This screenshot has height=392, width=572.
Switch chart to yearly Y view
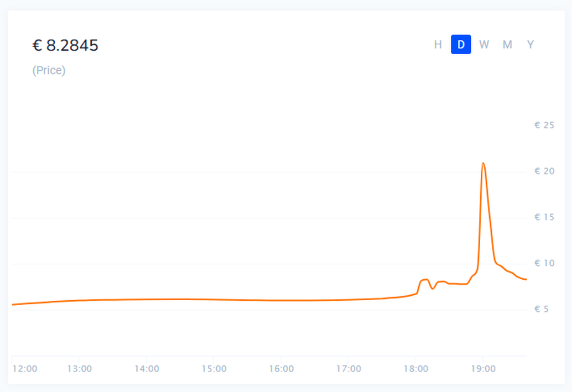pos(531,45)
